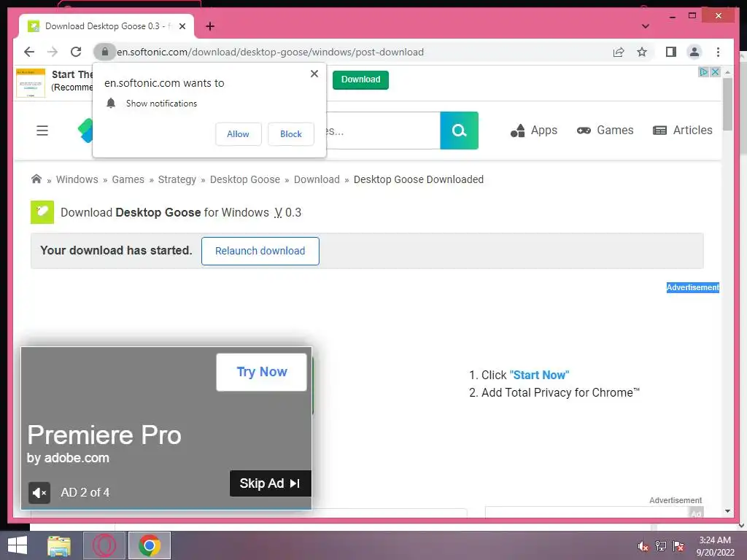This screenshot has height=560, width=747.
Task: Go to Softonic home via breadcrumb icon
Action: coord(36,179)
